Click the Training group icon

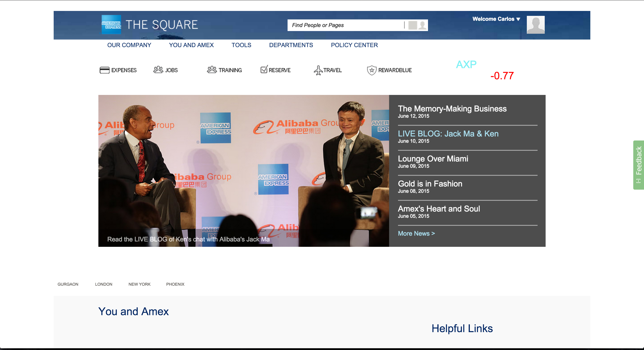212,70
